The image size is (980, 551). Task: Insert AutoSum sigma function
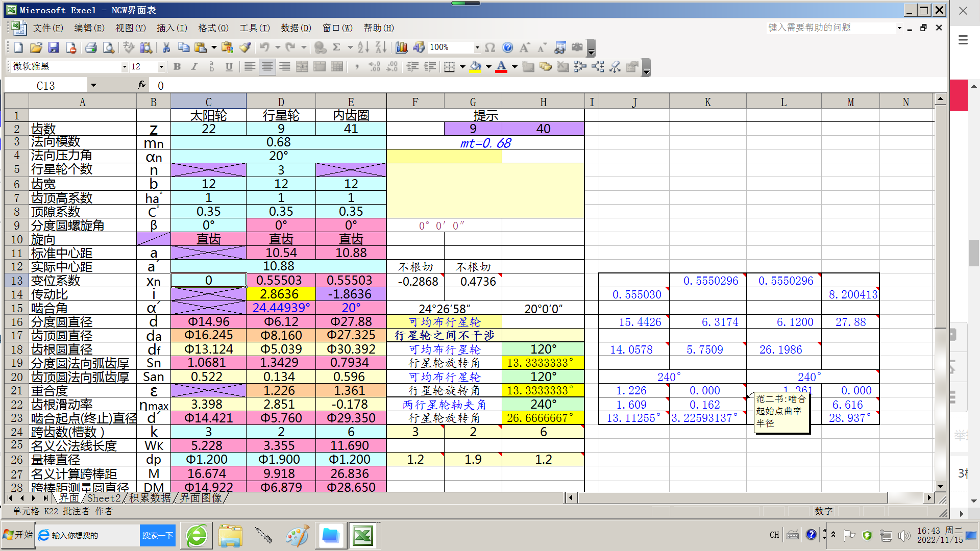336,47
